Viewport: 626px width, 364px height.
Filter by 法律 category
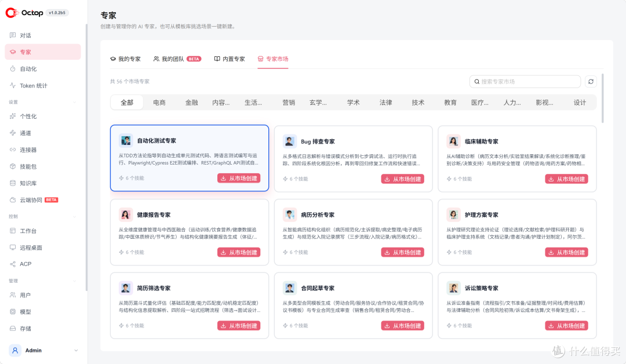385,103
